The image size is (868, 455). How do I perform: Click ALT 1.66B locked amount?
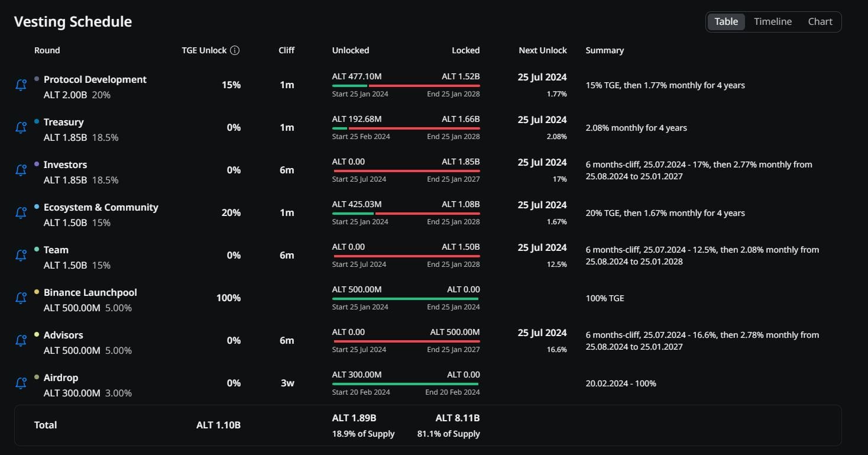[x=461, y=119]
